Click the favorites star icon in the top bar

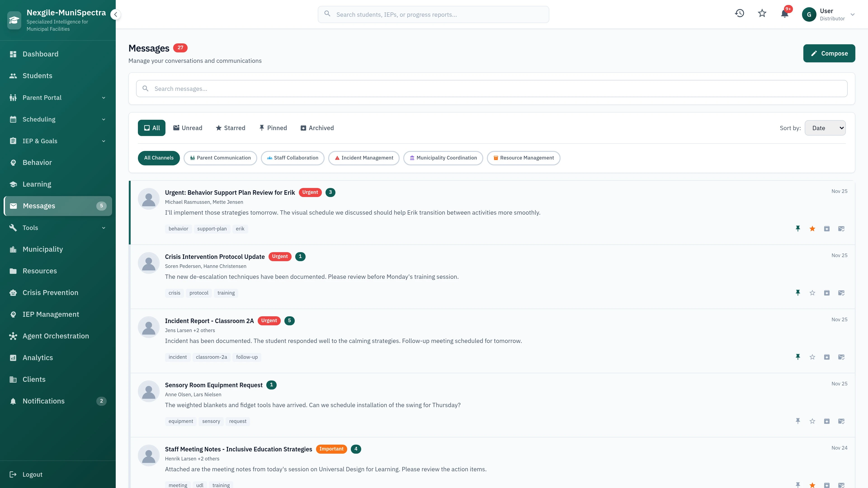pos(762,14)
